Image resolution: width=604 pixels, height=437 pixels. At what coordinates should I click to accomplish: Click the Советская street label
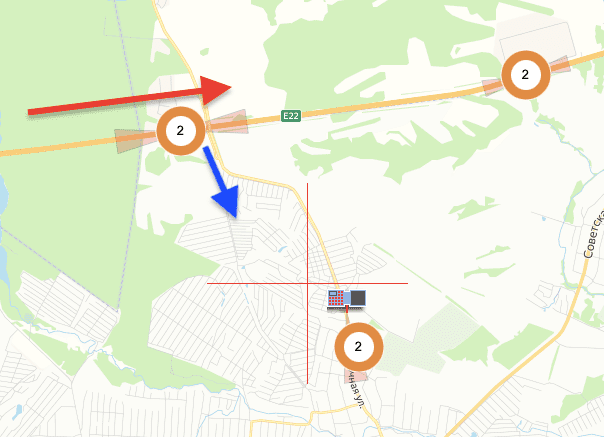595,234
